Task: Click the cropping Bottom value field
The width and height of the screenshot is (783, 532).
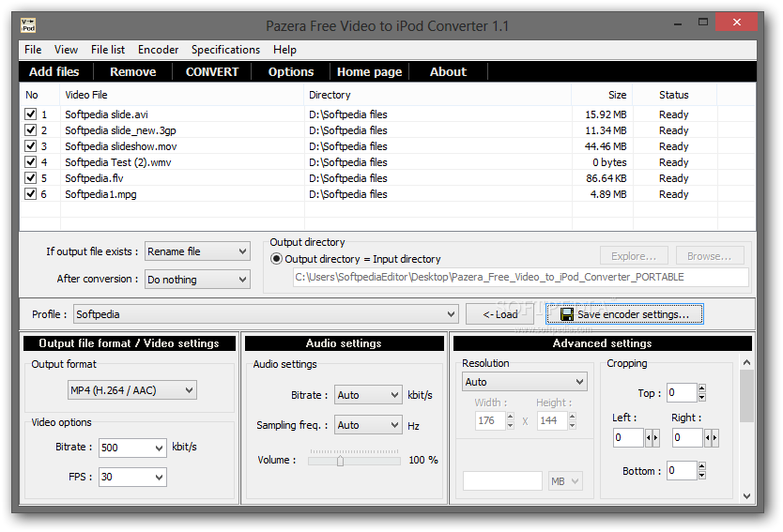Action: (683, 471)
